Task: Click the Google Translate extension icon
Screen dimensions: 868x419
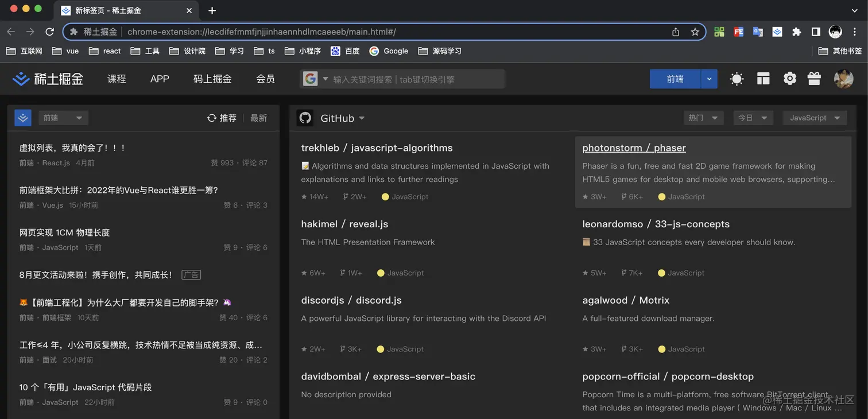Action: tap(758, 32)
